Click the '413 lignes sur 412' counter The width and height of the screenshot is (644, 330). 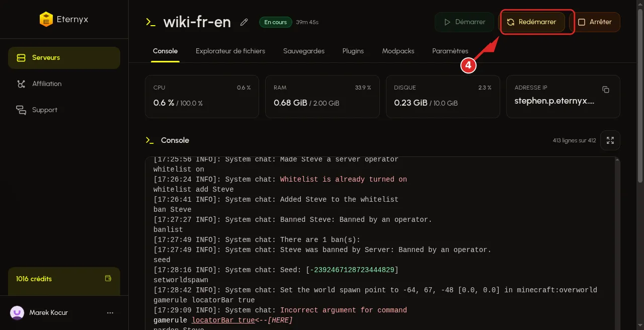pyautogui.click(x=574, y=140)
